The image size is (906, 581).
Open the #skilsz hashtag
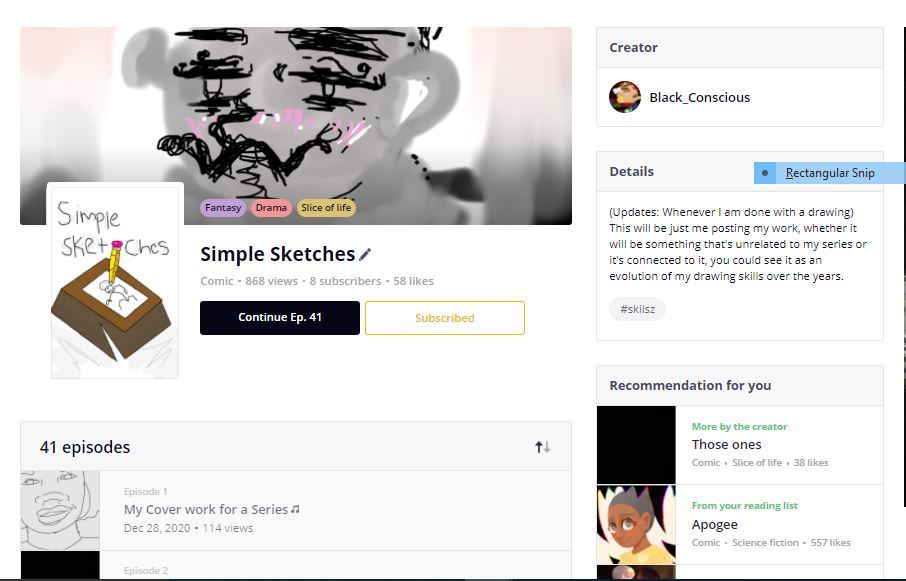pos(637,309)
